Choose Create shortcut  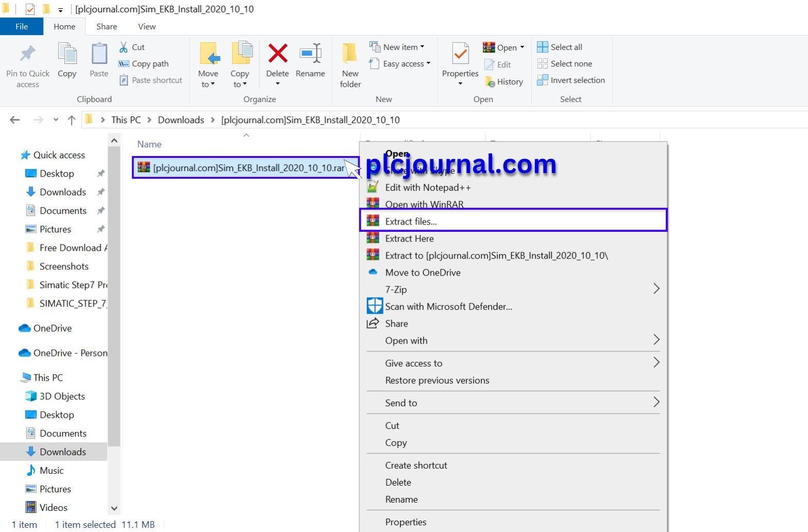point(513,465)
